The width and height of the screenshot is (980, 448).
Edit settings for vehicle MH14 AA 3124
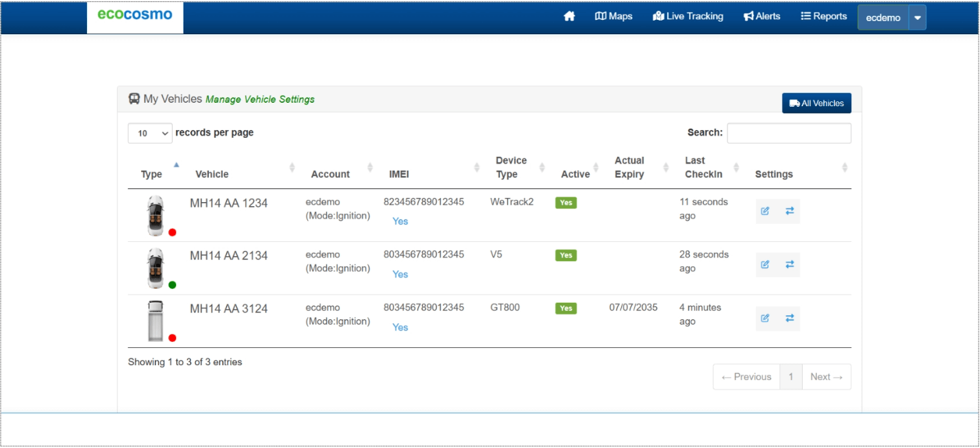[x=765, y=318]
